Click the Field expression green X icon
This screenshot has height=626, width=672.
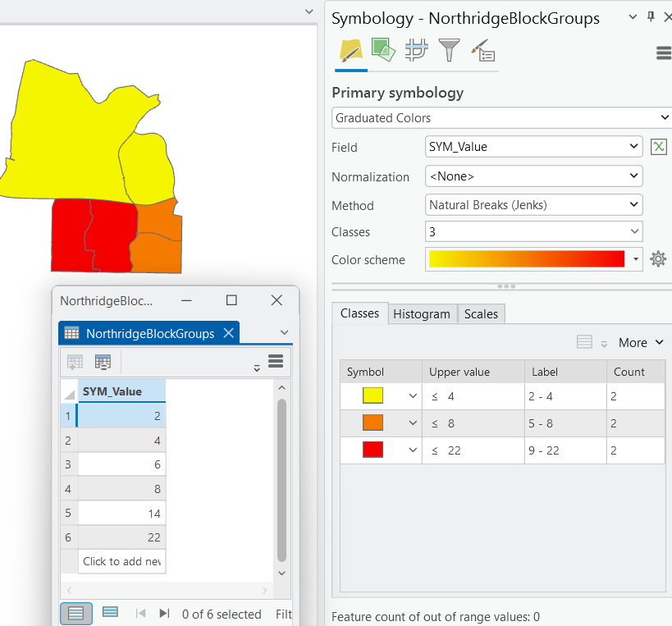659,146
